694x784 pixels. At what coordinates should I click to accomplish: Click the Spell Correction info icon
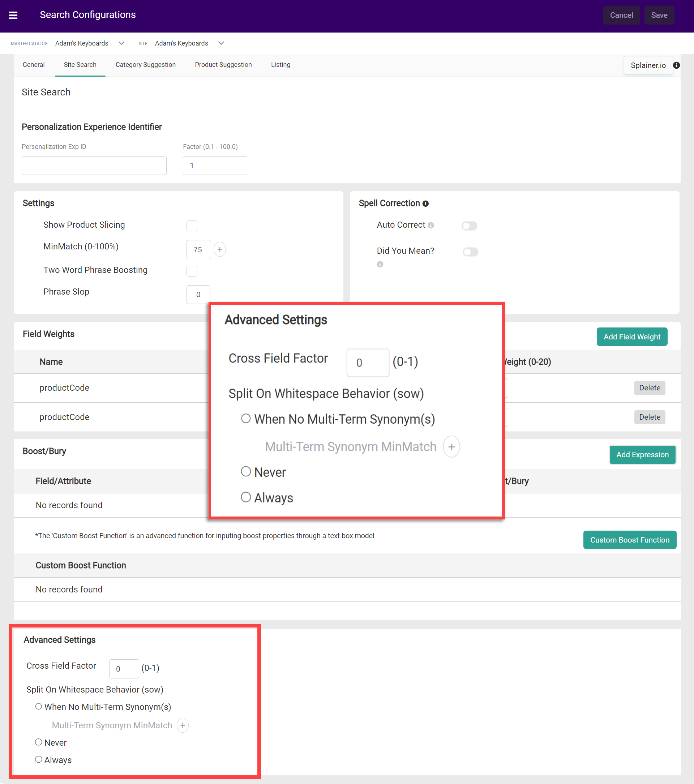[425, 204]
